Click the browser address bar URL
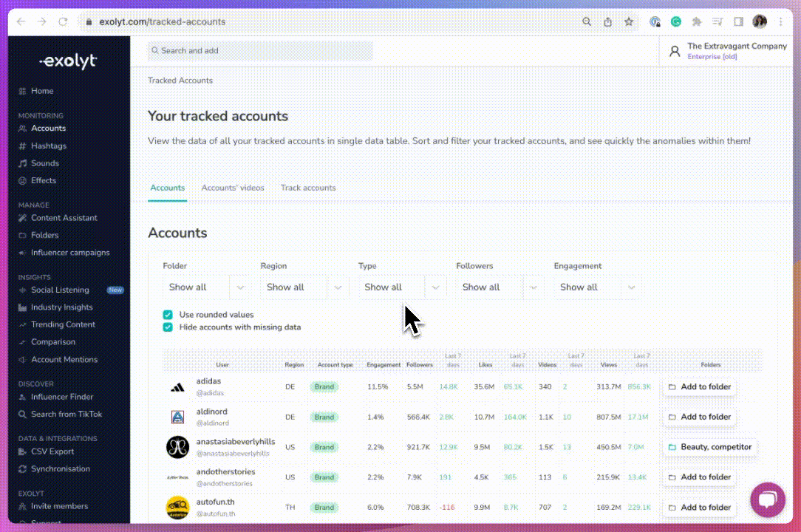This screenshot has width=801, height=532. pos(162,22)
